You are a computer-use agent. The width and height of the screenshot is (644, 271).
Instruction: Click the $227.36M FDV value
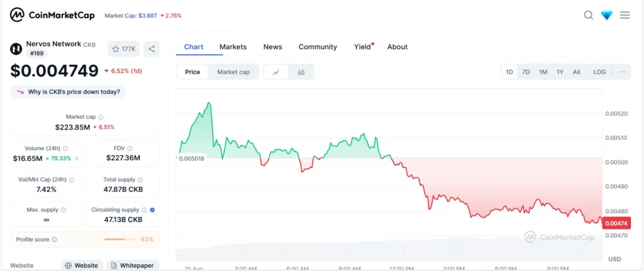click(x=123, y=158)
